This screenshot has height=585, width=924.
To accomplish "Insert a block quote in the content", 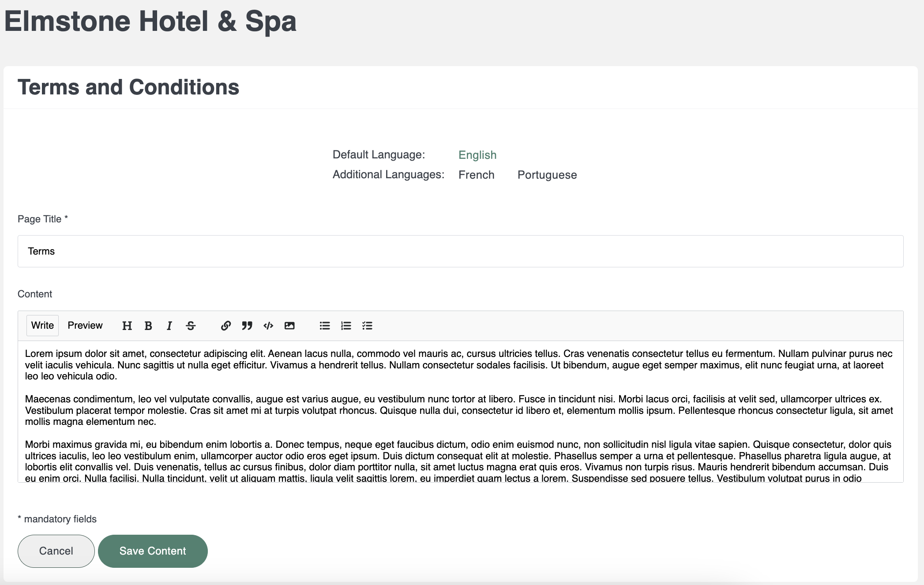I will pos(247,326).
